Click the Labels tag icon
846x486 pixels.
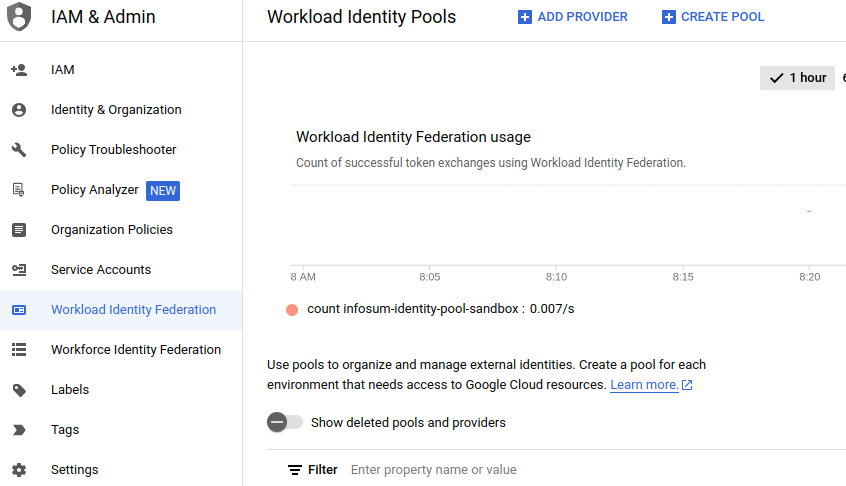pyautogui.click(x=19, y=389)
